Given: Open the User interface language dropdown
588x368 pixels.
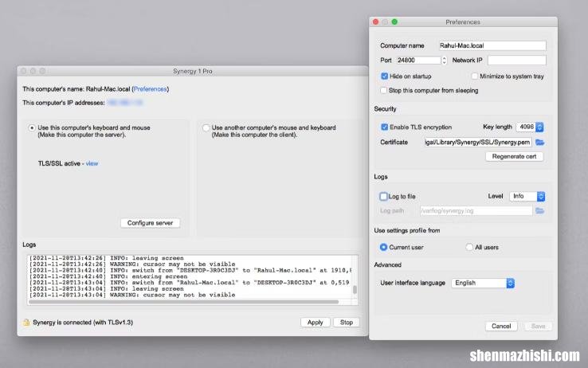Looking at the screenshot, I should [483, 283].
